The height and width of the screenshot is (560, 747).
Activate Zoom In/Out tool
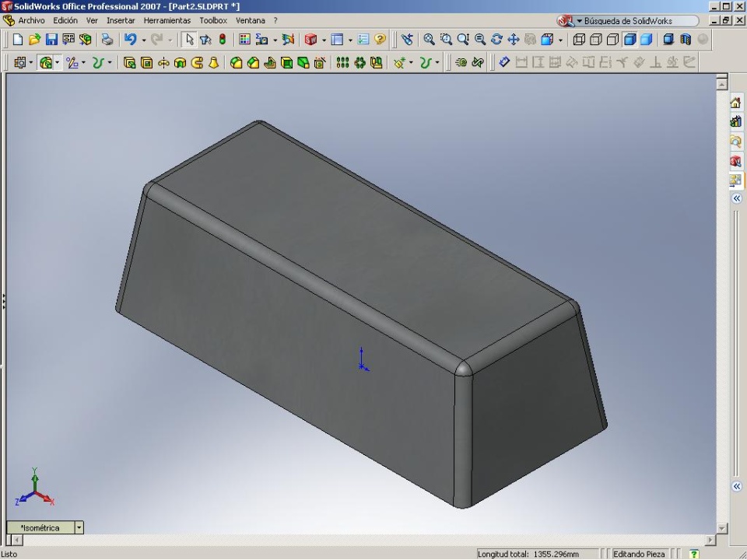[x=463, y=40]
